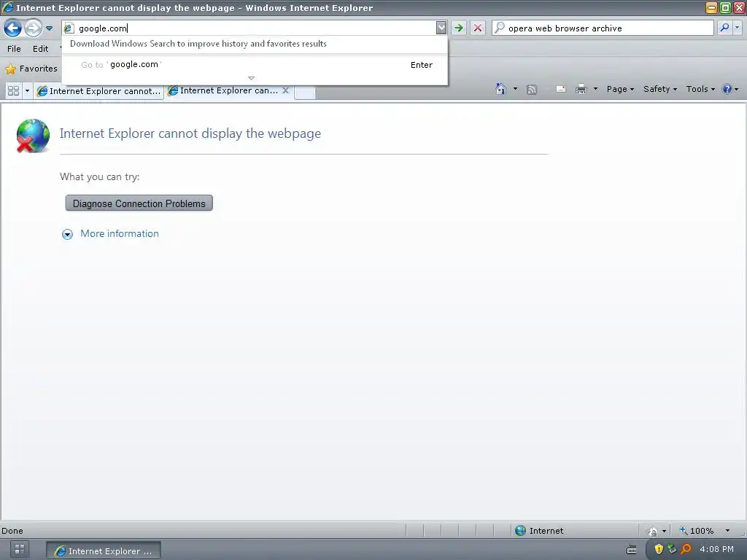Click the page icon in the address bar
747x560 pixels.
[69, 28]
